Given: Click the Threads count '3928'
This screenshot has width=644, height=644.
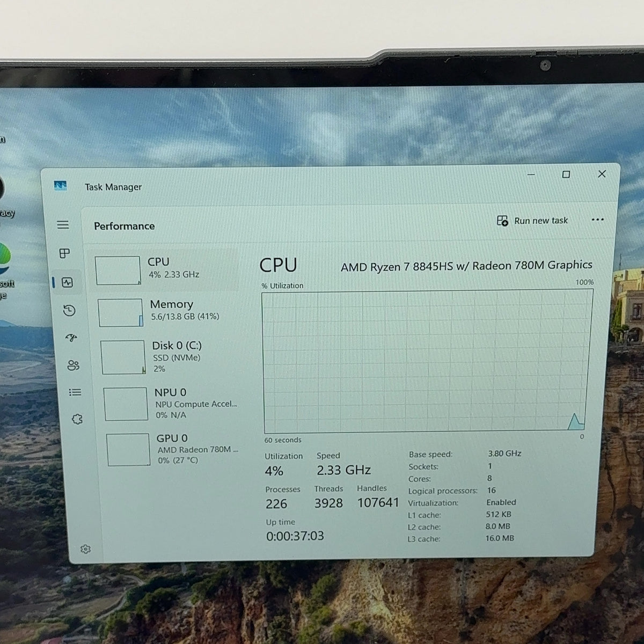Looking at the screenshot, I should point(328,503).
